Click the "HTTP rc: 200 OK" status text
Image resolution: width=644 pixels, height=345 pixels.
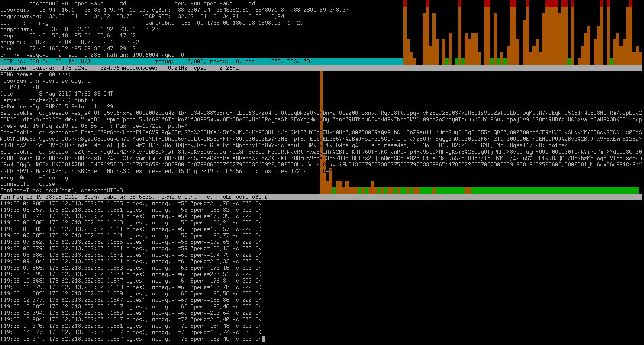pyautogui.click(x=25, y=61)
